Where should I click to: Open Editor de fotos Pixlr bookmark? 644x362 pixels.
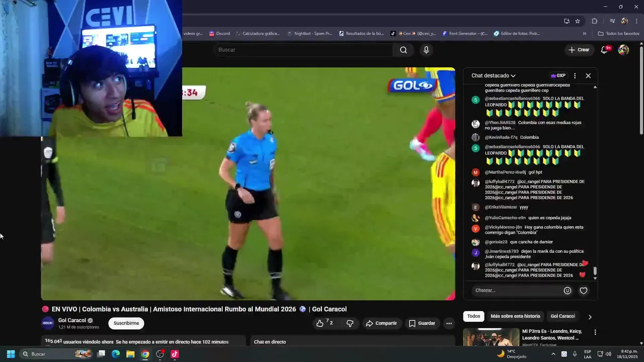(517, 34)
